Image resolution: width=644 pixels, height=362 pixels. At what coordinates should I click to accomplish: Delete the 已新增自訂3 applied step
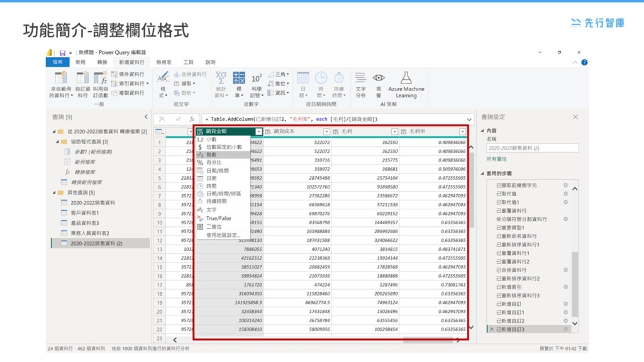tap(492, 329)
